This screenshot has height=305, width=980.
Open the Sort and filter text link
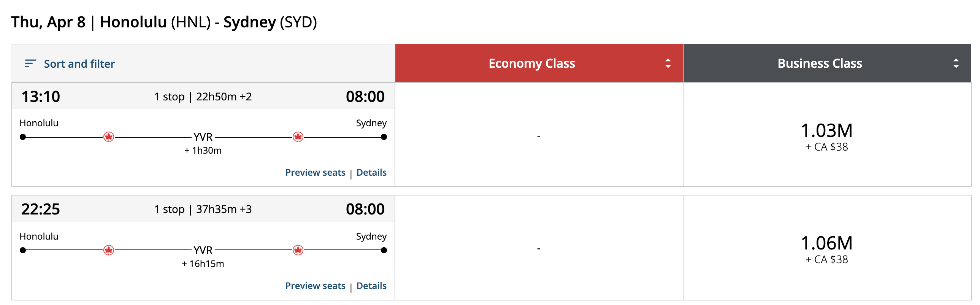[79, 64]
